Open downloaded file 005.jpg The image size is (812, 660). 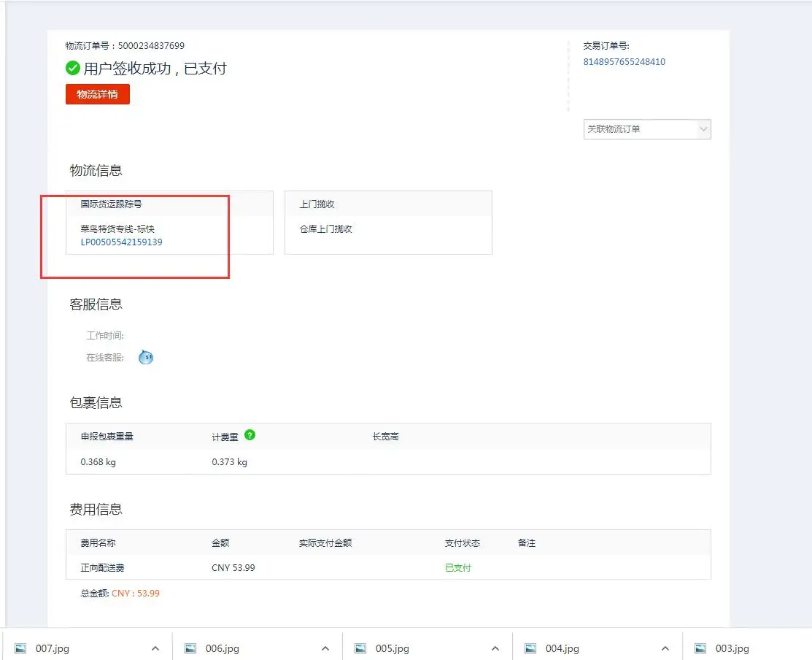coord(392,648)
